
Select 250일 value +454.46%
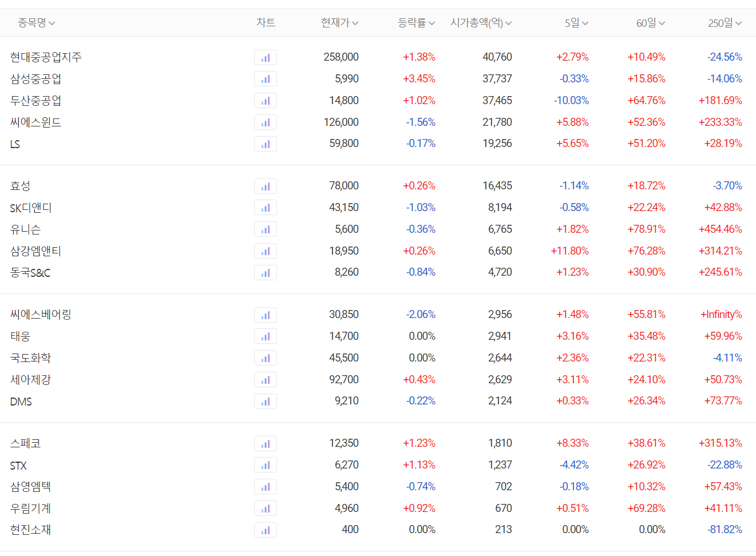tap(721, 229)
